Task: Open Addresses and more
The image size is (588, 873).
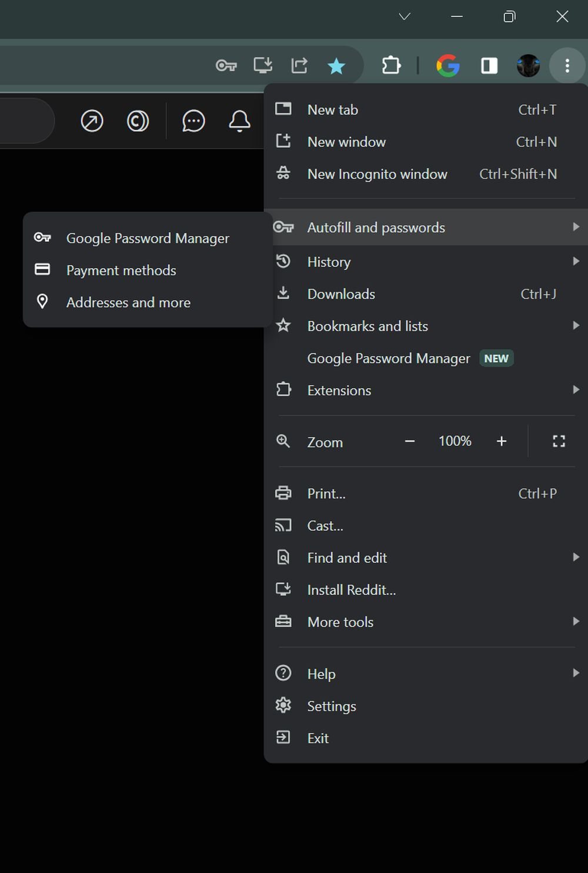Action: coord(128,302)
